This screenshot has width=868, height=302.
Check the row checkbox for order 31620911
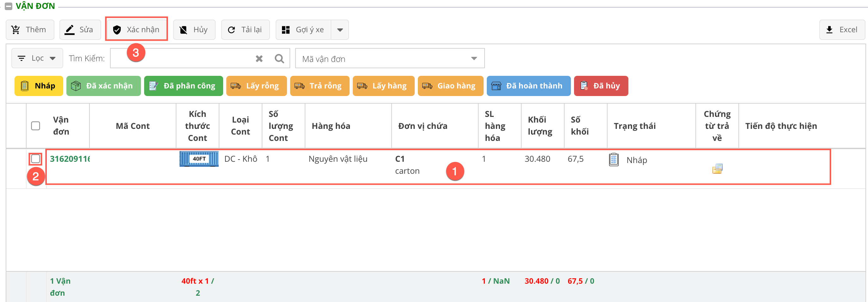tap(35, 159)
